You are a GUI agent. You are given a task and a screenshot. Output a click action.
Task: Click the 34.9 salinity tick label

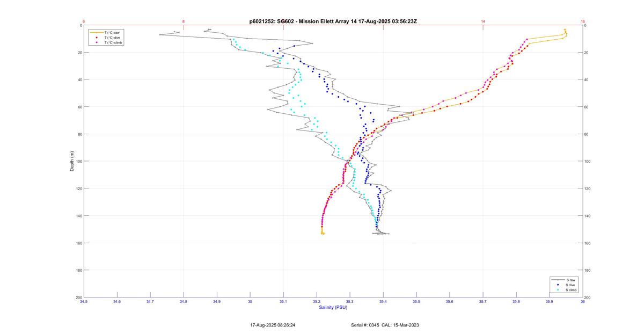217,301
